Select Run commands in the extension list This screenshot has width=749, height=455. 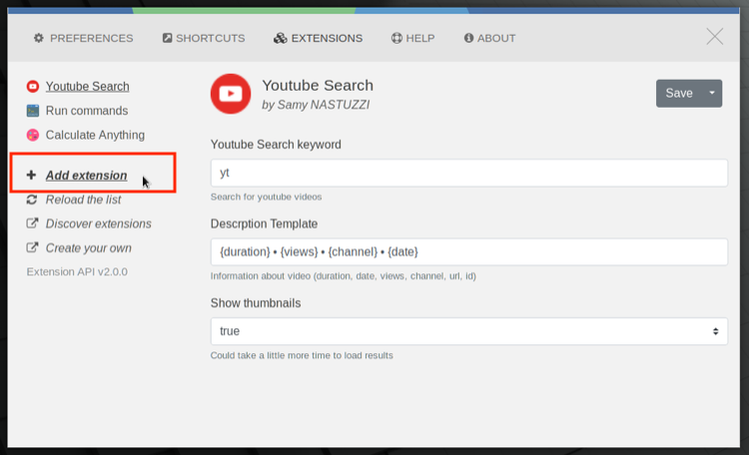[86, 111]
